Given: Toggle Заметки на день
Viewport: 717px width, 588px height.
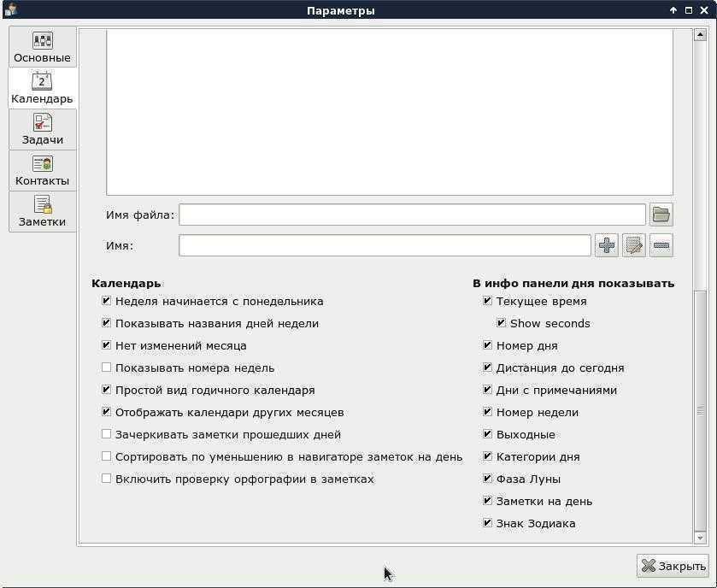Looking at the screenshot, I should pyautogui.click(x=487, y=501).
